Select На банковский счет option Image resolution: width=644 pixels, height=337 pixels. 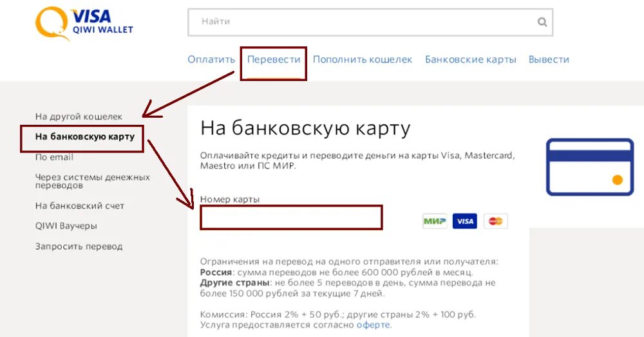80,206
